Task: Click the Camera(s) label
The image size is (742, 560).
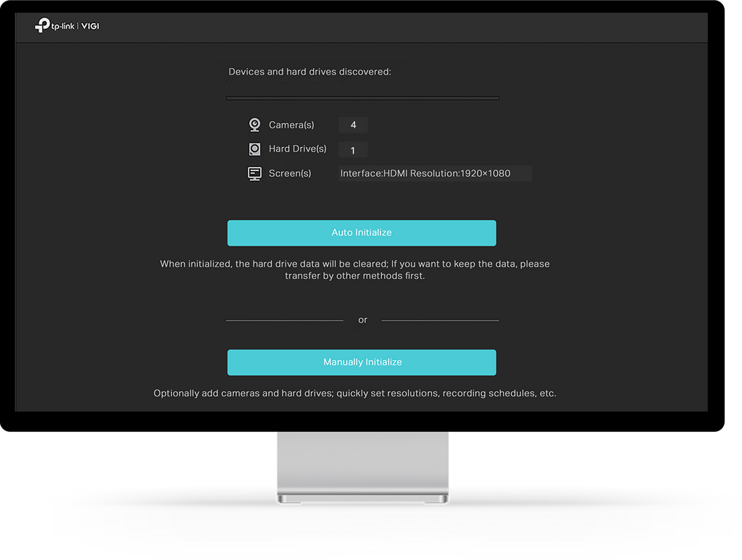Action: (x=291, y=125)
